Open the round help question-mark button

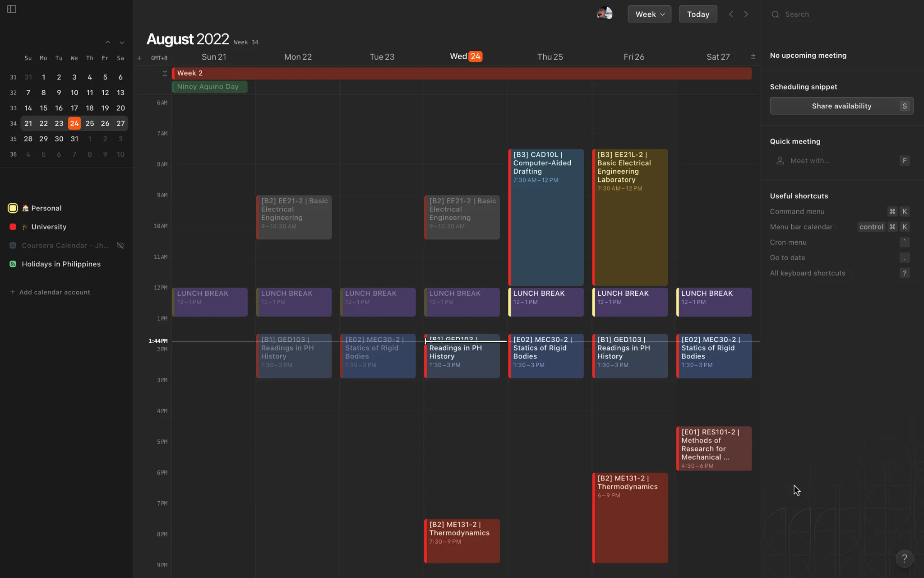tap(904, 559)
